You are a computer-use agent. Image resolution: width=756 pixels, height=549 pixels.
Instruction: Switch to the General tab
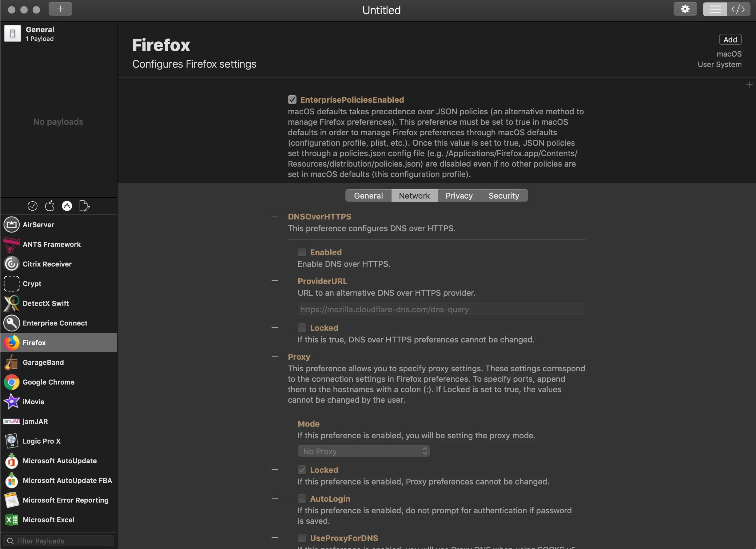pos(368,196)
